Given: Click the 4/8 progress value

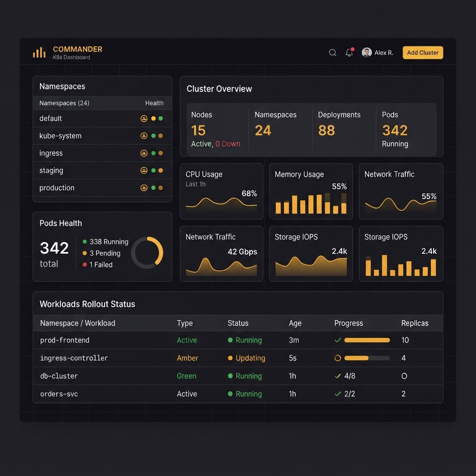Looking at the screenshot, I should (350, 376).
